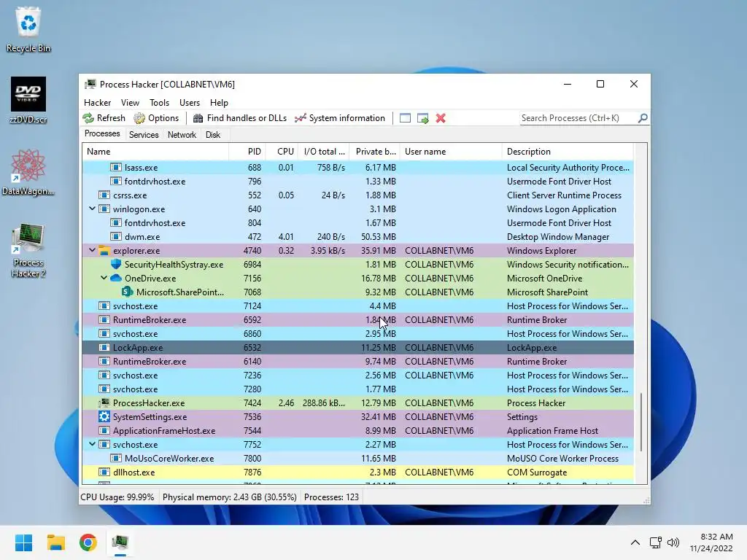The width and height of the screenshot is (747, 560).
Task: Click Processes: 123 status bar entry
Action: click(332, 497)
